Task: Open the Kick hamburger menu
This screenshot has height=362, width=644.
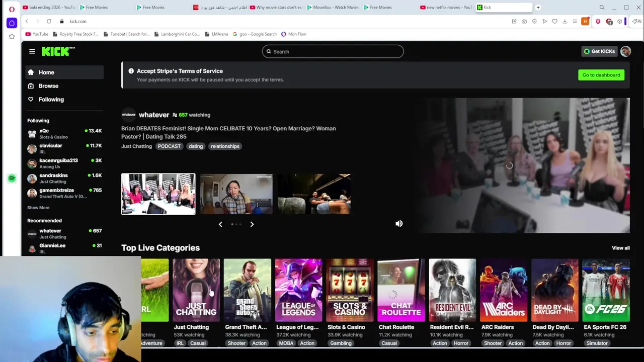Action: [32, 51]
